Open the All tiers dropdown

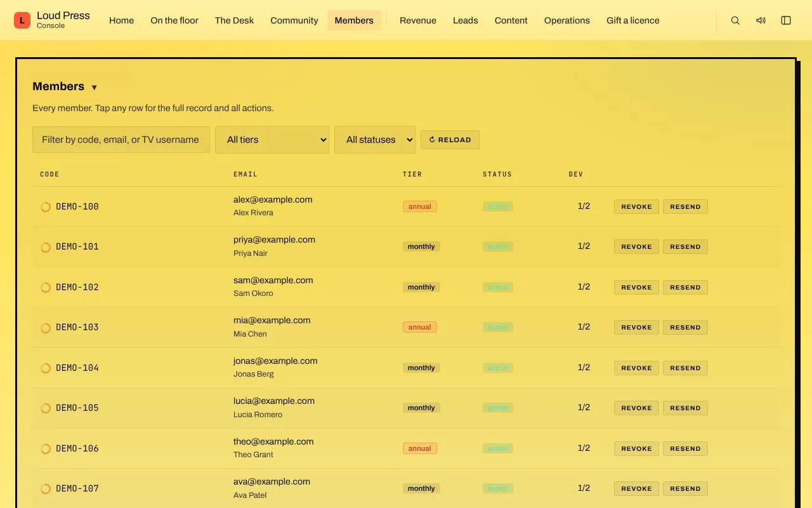pos(272,140)
